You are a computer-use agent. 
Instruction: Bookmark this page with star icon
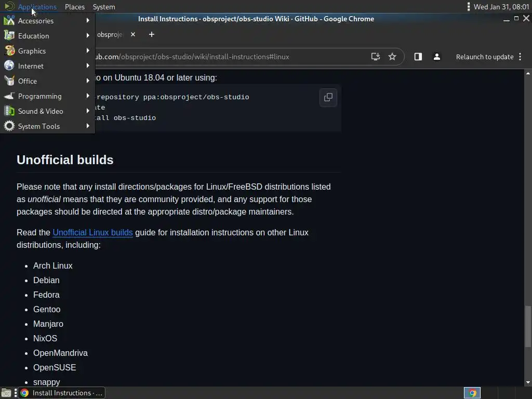point(392,57)
